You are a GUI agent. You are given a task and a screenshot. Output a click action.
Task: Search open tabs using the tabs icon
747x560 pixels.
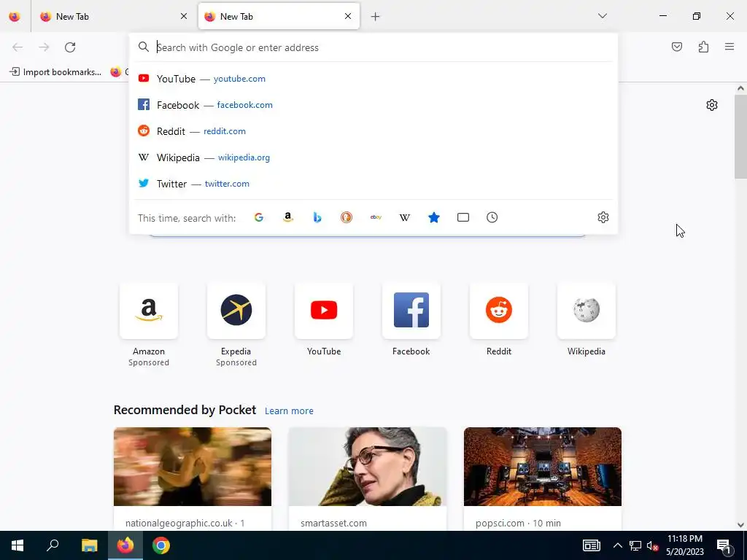pyautogui.click(x=463, y=217)
